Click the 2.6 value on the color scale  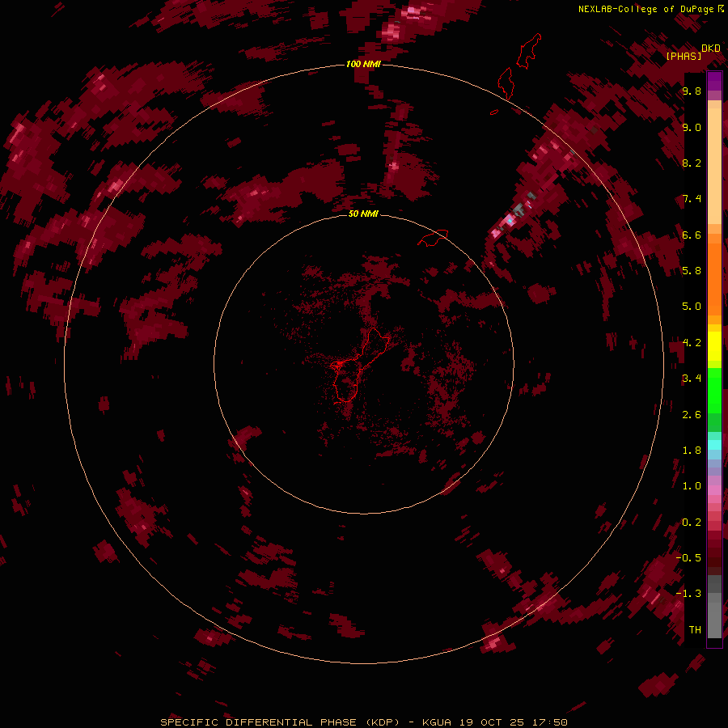click(x=692, y=414)
